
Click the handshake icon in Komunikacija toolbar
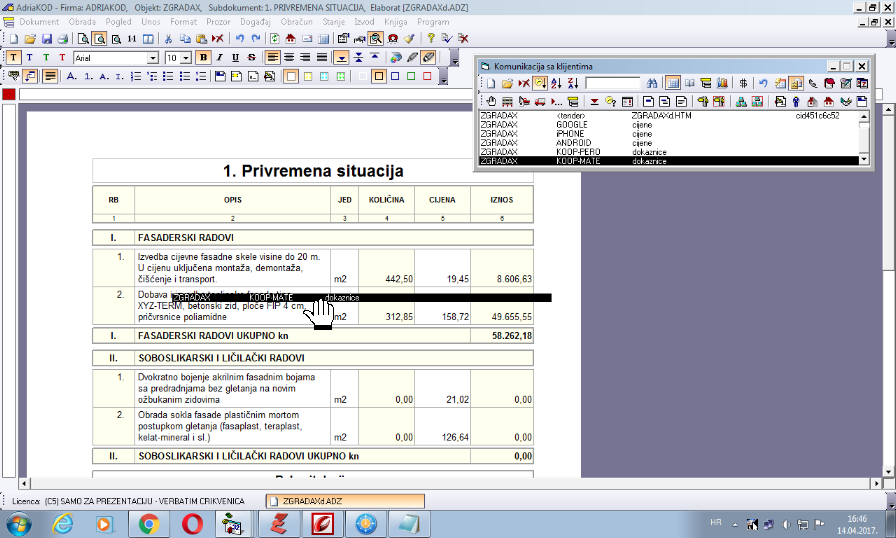[845, 102]
